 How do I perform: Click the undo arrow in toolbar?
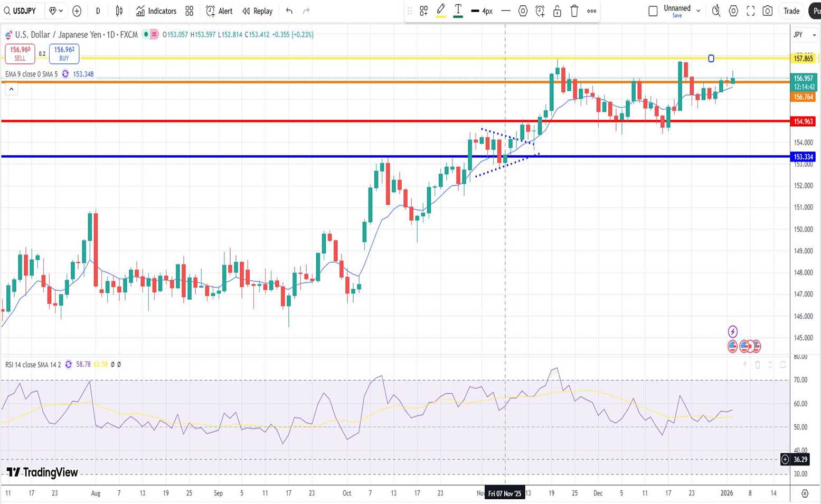289,11
